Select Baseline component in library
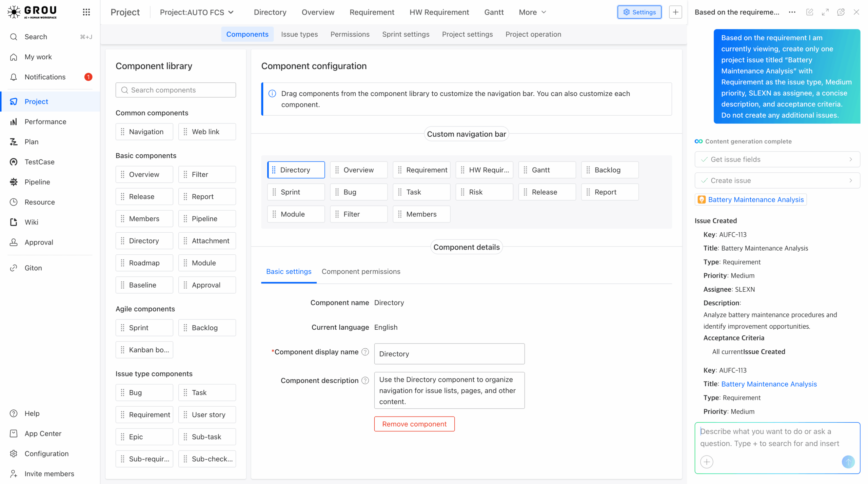The height and width of the screenshot is (484, 868). click(x=144, y=285)
